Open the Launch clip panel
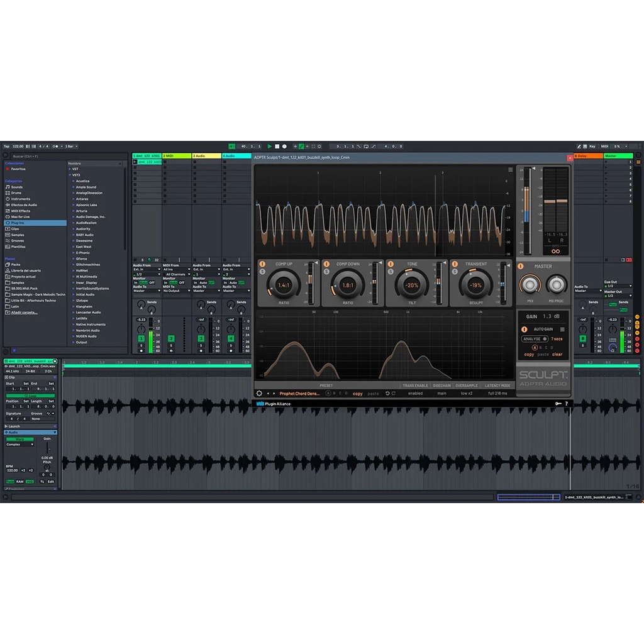This screenshot has height=644, width=644. 30,426
